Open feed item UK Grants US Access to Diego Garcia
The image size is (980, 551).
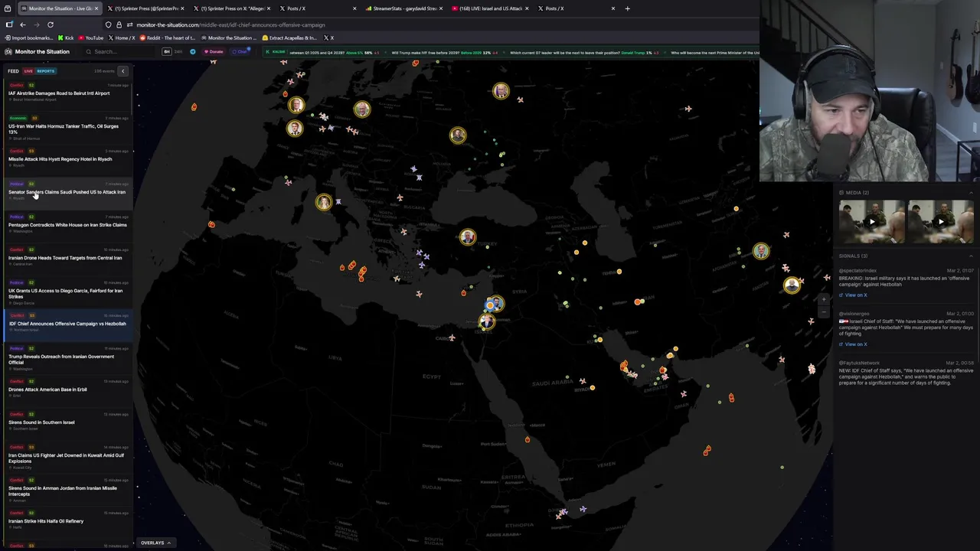pos(67,293)
